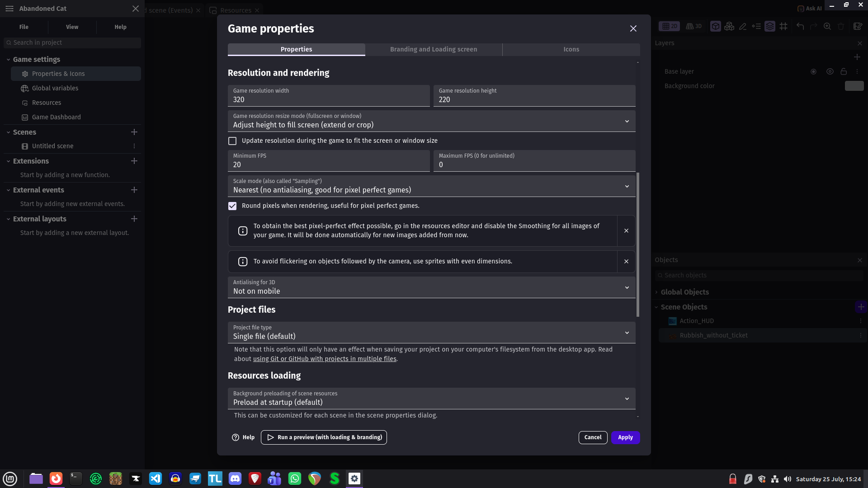
Task: Open the hamburger menu beside Abandoned Cat
Action: pyautogui.click(x=9, y=9)
